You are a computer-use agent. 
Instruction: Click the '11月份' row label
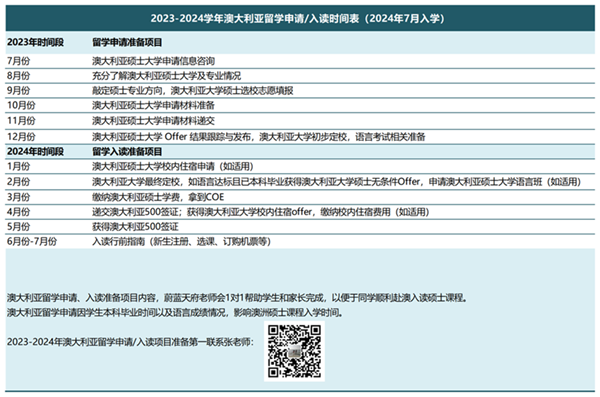tap(21, 121)
